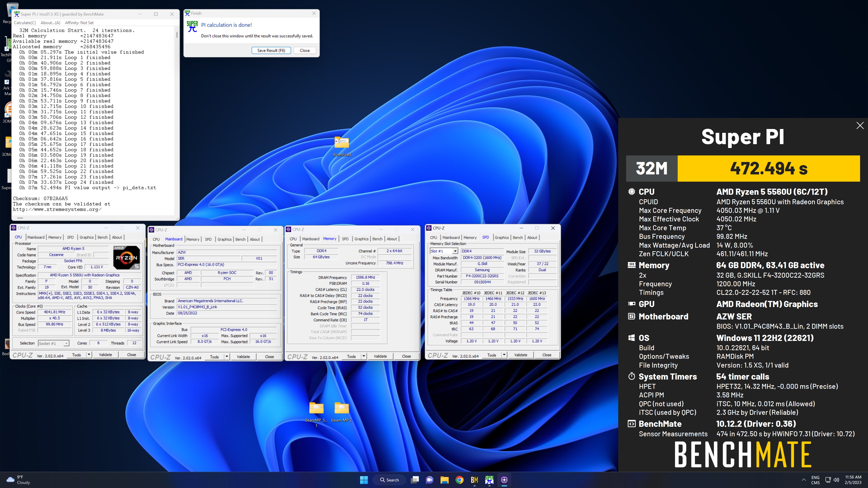Open the volume control in the tray
This screenshot has height=488, width=868.
pos(836,480)
